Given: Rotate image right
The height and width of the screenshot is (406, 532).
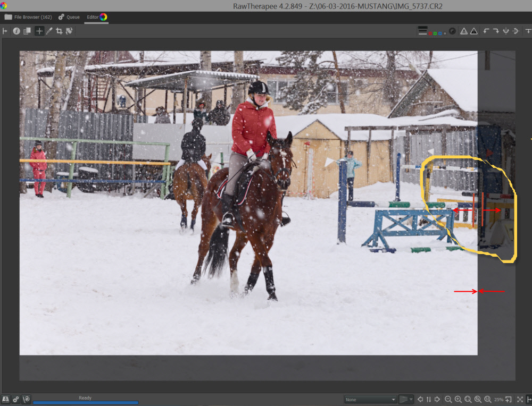Looking at the screenshot, I should click(x=496, y=31).
